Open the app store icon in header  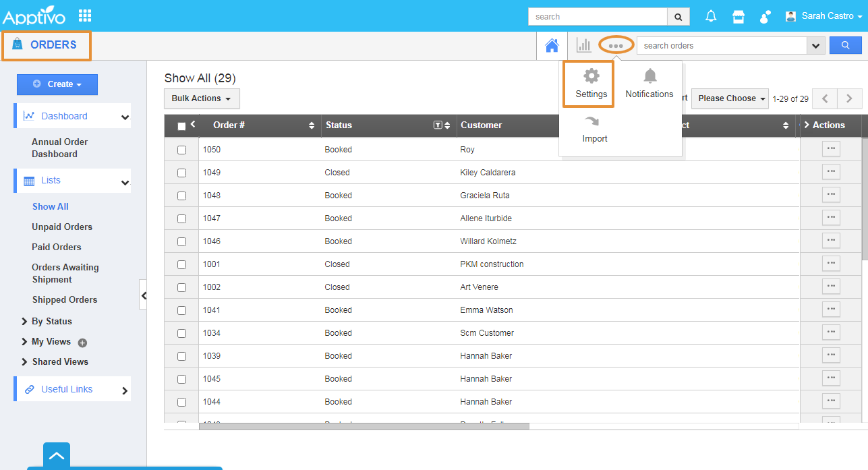(x=739, y=16)
